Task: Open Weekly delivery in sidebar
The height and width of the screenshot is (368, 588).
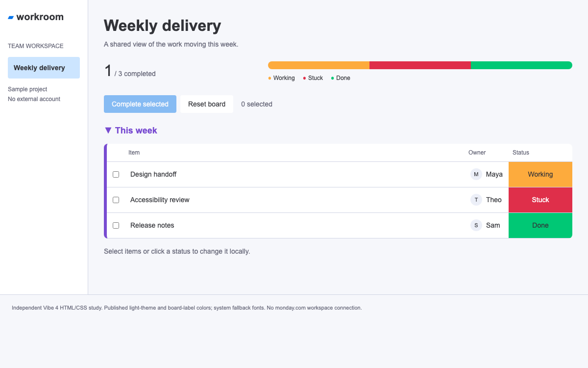Action: coord(44,68)
